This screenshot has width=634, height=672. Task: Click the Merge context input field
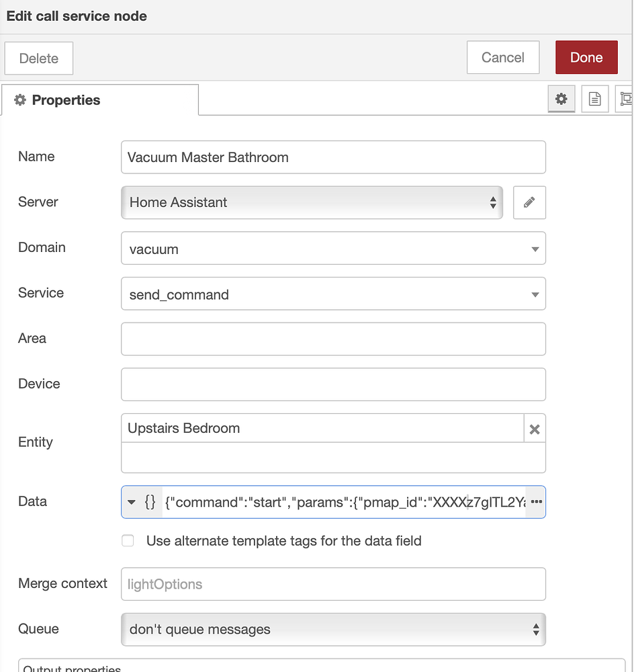[x=333, y=584]
